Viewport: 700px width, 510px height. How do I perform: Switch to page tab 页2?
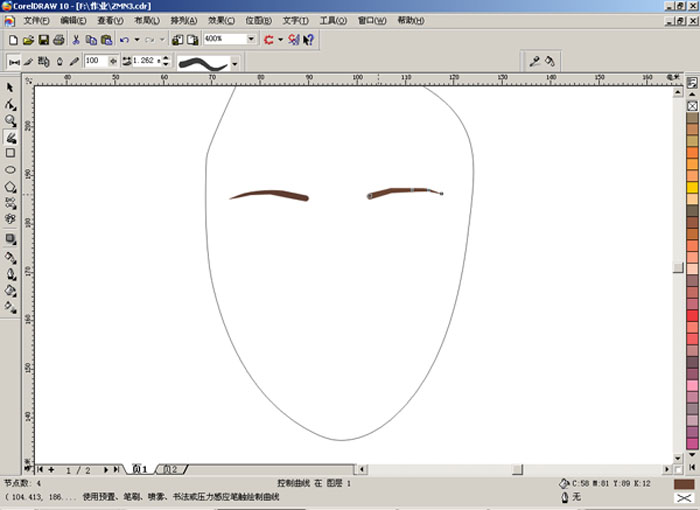tap(170, 469)
